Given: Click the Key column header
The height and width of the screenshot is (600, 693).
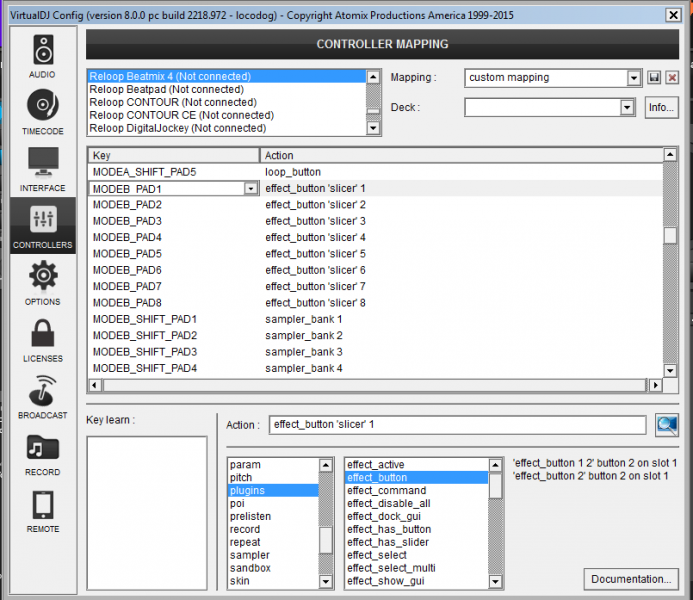Looking at the screenshot, I should pos(173,156).
